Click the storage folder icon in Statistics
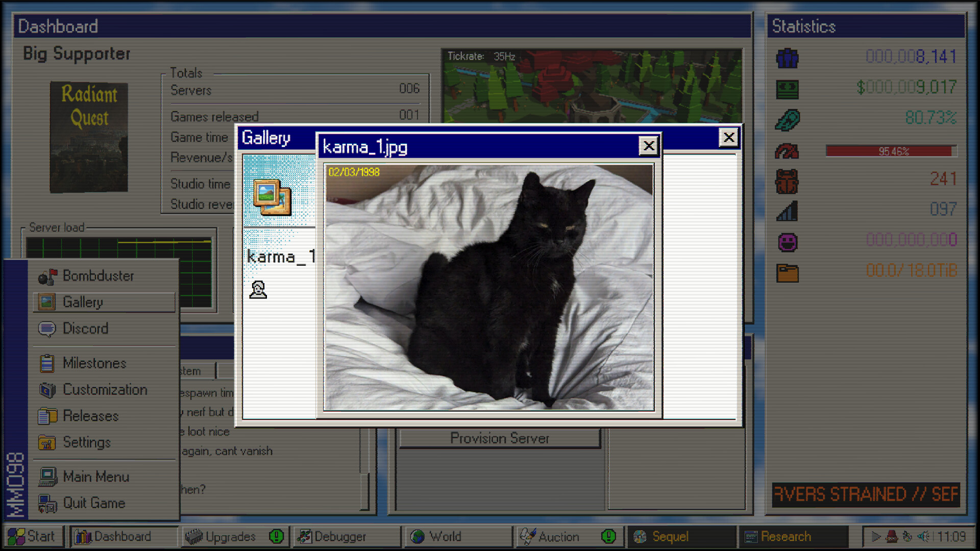The height and width of the screenshot is (551, 980). tap(787, 271)
